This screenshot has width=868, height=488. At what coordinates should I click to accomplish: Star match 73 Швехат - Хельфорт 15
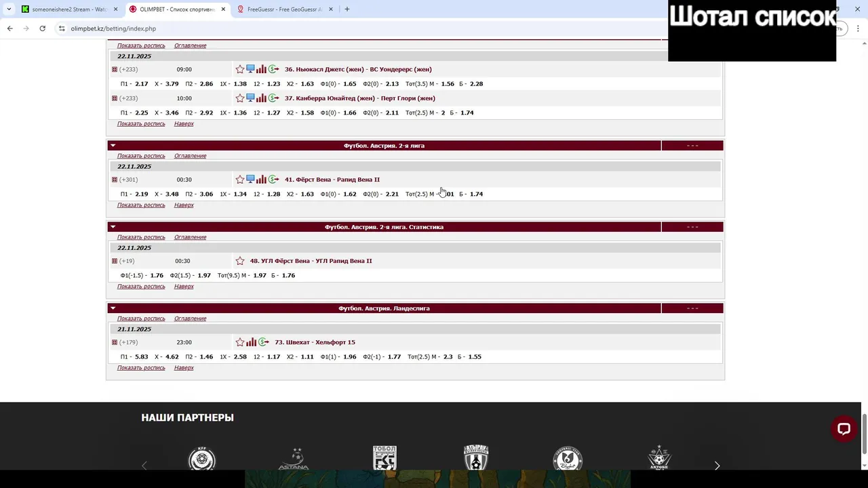coord(240,342)
